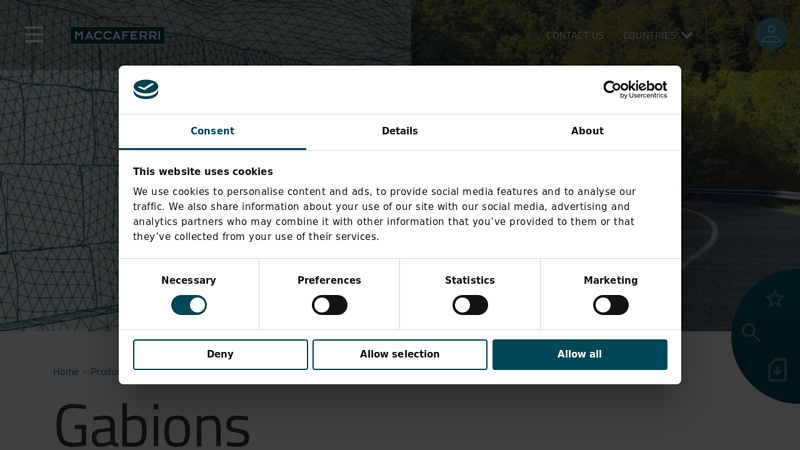Image resolution: width=800 pixels, height=450 pixels.
Task: Click the search magnifier icon
Action: pyautogui.click(x=751, y=332)
